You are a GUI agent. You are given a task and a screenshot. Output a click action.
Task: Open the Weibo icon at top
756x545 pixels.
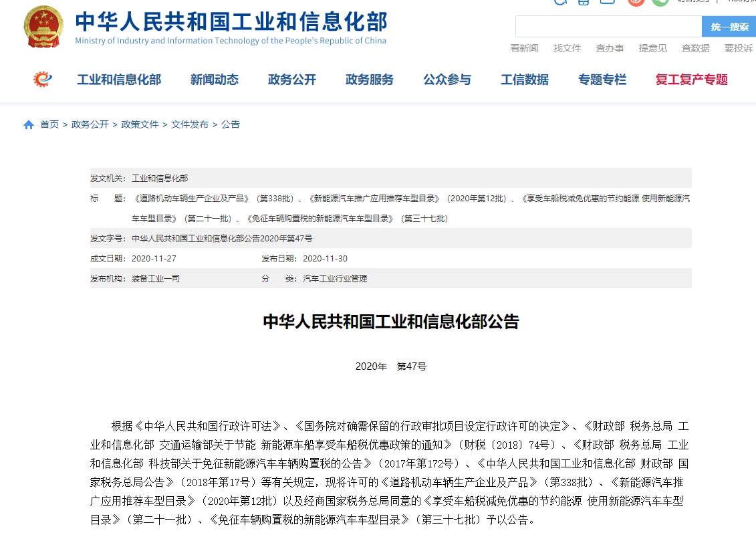[636, 2]
